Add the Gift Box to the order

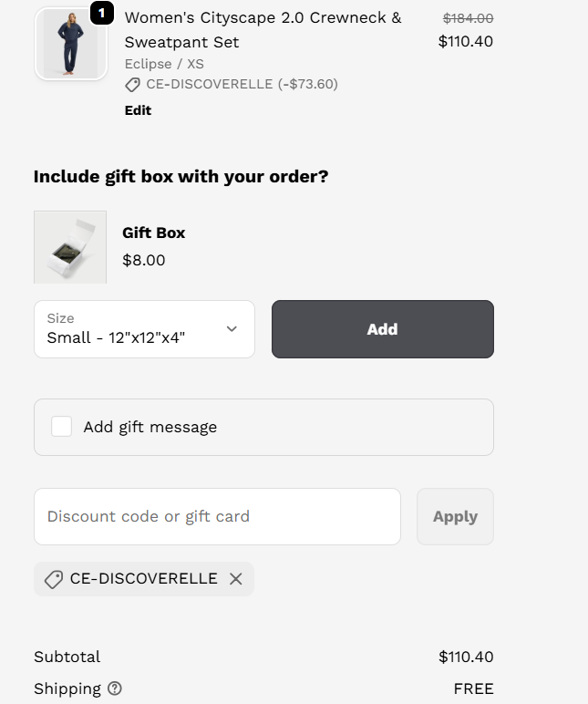382,329
